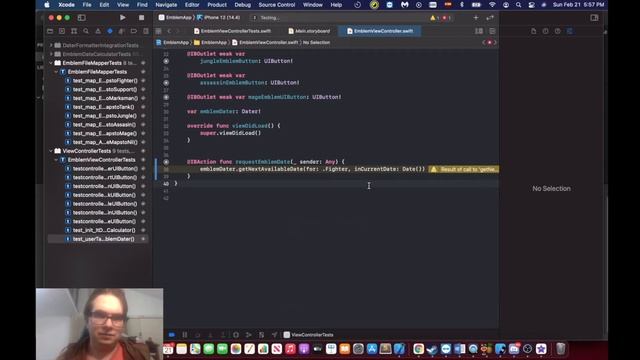Go back with editor history arrow
This screenshot has width=640, height=360.
coord(169,31)
